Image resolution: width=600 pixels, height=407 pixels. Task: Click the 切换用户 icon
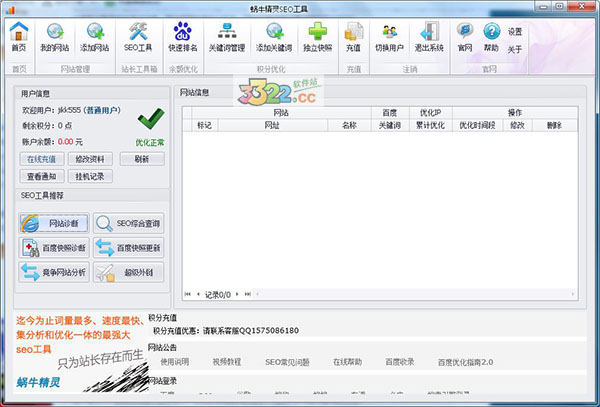tap(389, 37)
